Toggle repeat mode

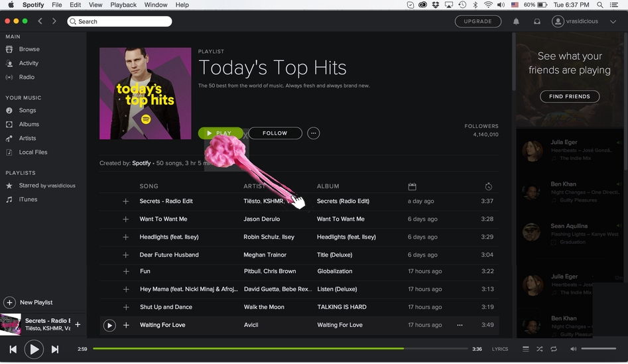tap(554, 349)
